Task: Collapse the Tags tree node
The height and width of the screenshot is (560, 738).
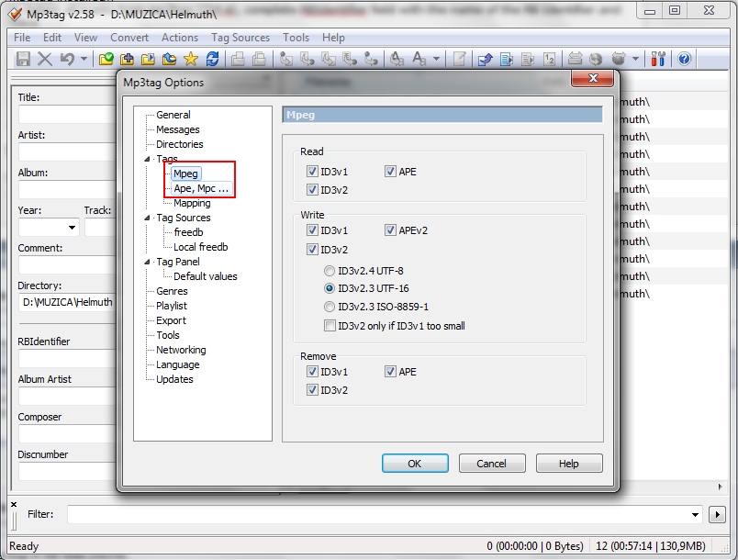Action: pos(147,159)
